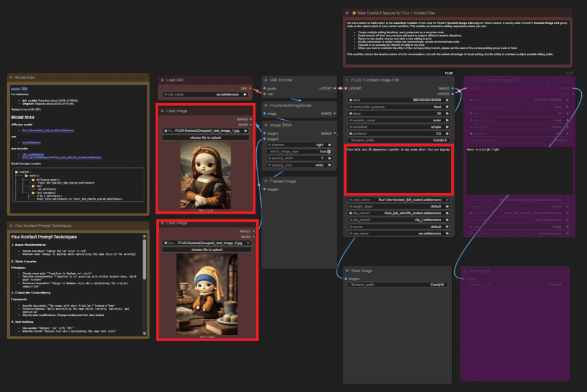Increase seed with right arrow in gray Kontext node
Viewport: 587px width, 392px height.
pos(447,100)
